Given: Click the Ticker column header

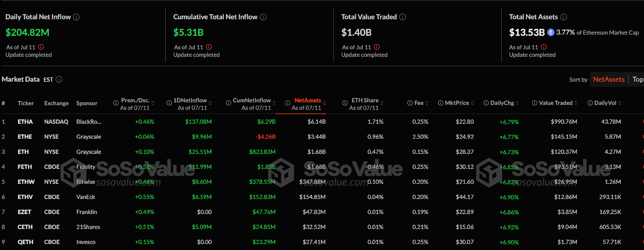Looking at the screenshot, I should click(26, 103).
